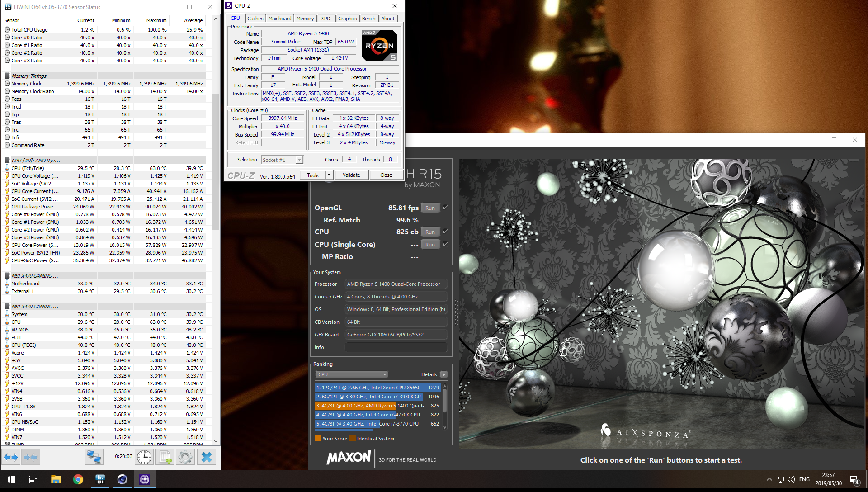
Task: Open HWiNFO sensor settings gear button
Action: [185, 457]
